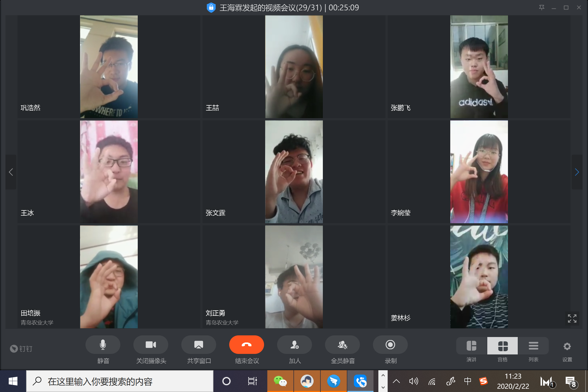The width and height of the screenshot is (588, 392).
Task: Enter fullscreen with expand arrows icon
Action: click(x=572, y=318)
